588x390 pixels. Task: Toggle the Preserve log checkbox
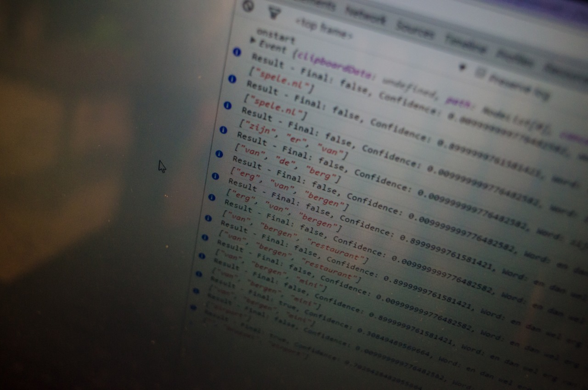[x=481, y=73]
